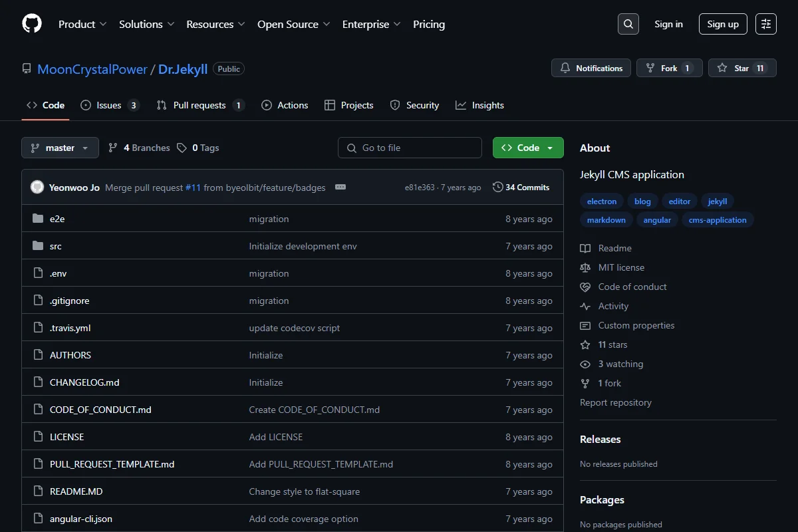Toggle Notifications for this repository

click(591, 68)
